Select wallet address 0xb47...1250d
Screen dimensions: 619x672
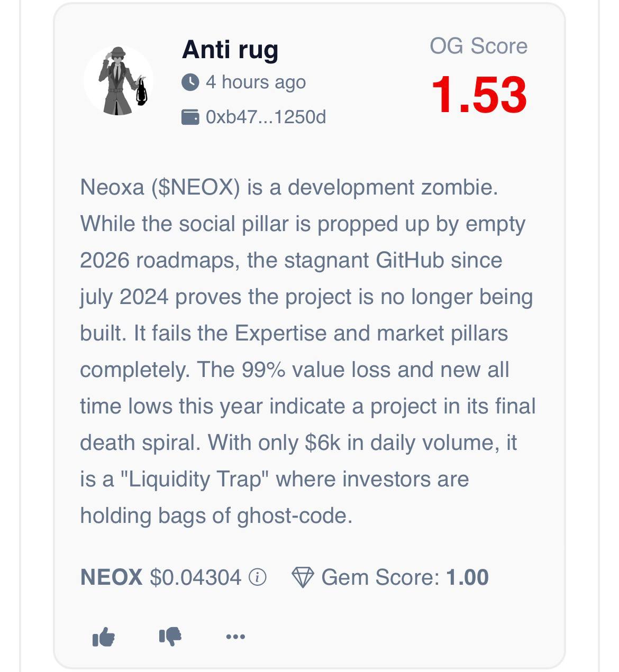266,117
